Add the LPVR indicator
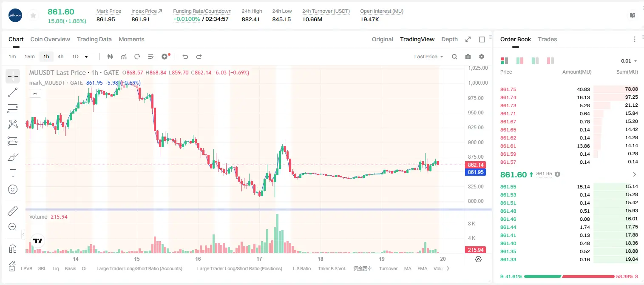Image resolution: width=644 pixels, height=285 pixels. click(x=27, y=268)
